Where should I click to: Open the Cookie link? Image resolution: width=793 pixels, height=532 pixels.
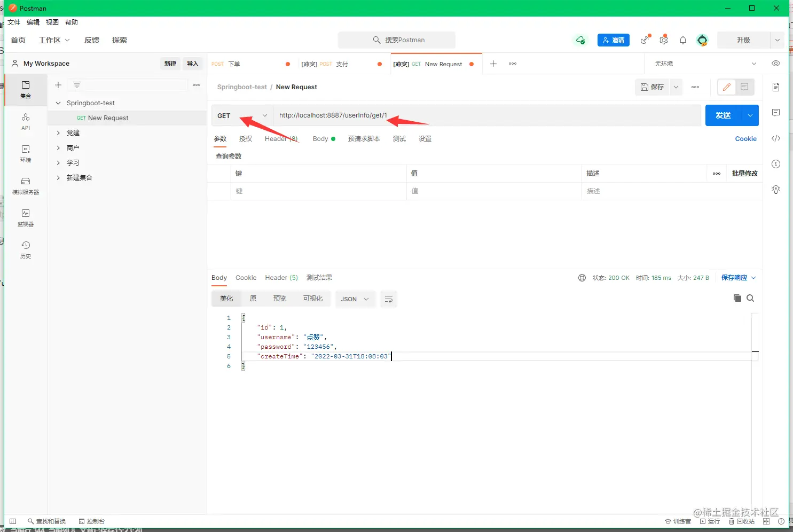(745, 139)
